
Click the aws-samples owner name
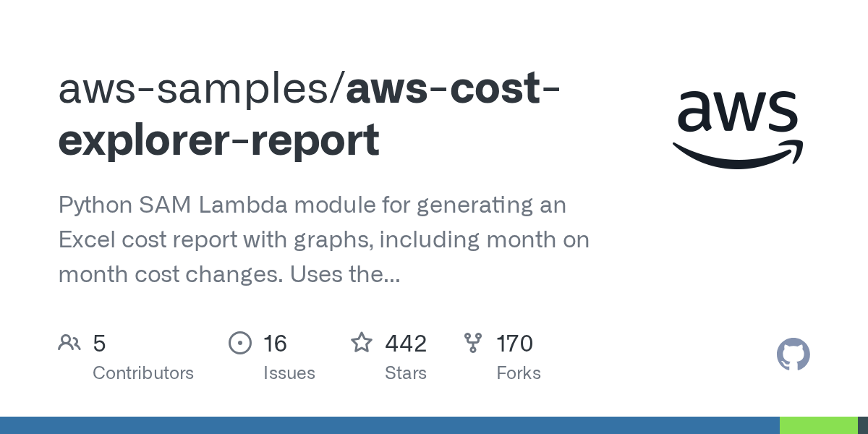[195, 90]
